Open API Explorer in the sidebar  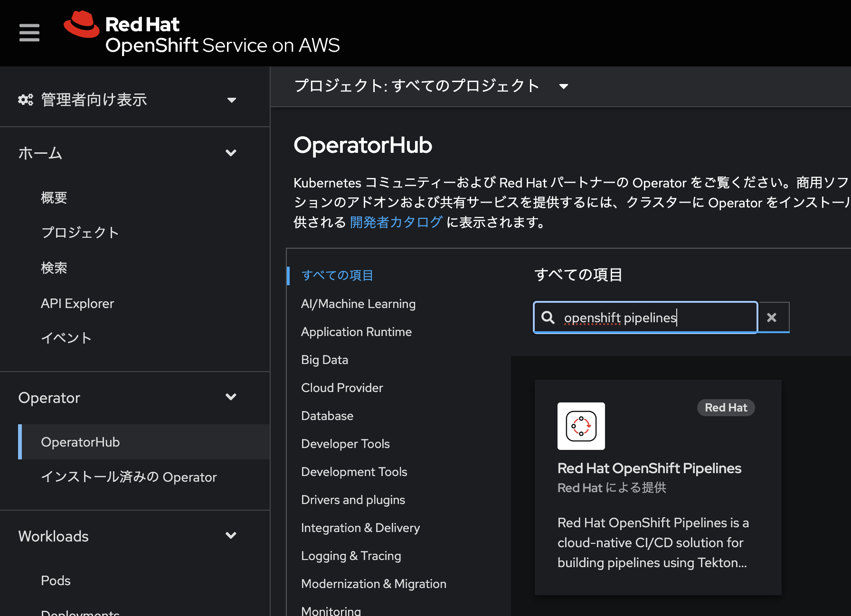click(x=77, y=303)
